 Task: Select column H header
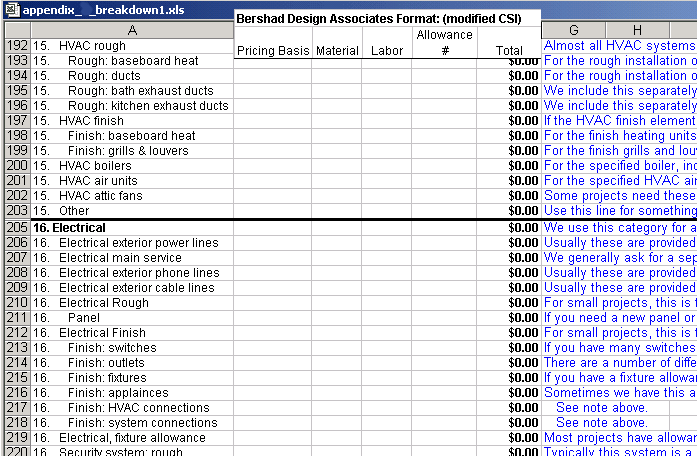pos(637,30)
